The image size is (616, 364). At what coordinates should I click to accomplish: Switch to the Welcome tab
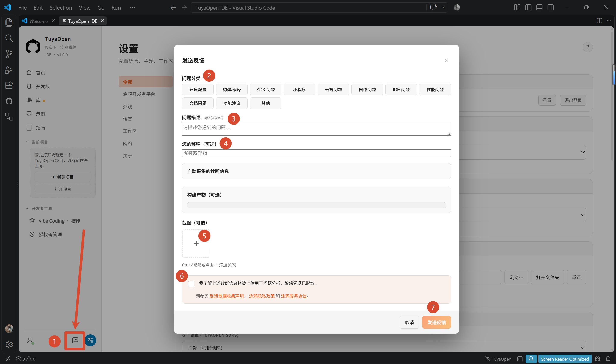[x=38, y=21]
